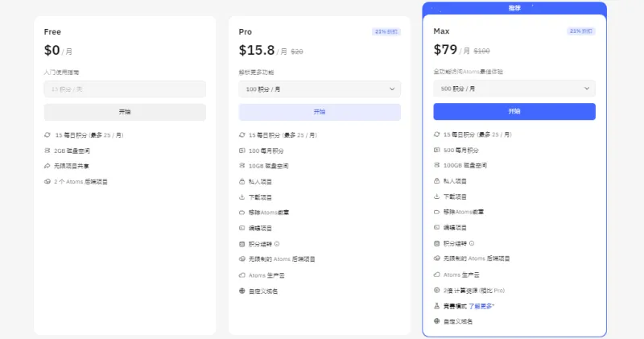
Task: Click the $79 price
Action: [x=445, y=49]
